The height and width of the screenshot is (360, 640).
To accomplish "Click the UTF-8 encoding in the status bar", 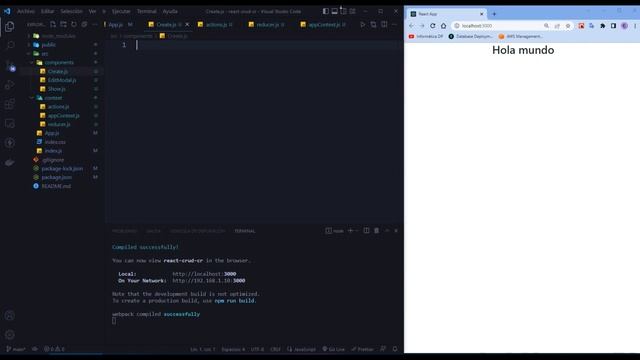I will point(257,349).
